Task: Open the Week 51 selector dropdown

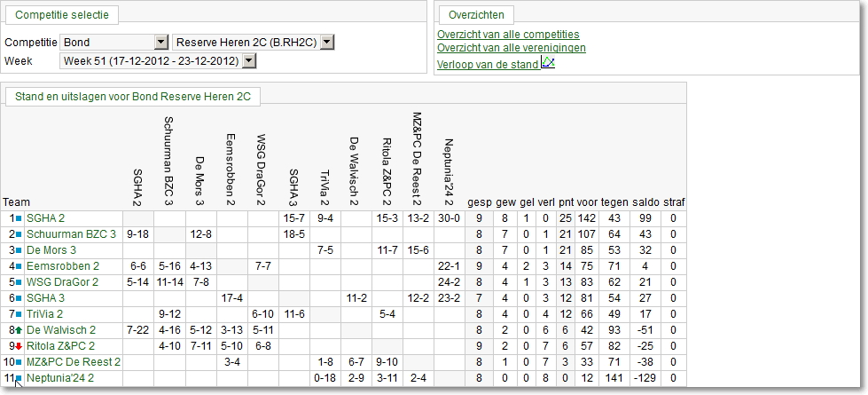Action: click(250, 61)
